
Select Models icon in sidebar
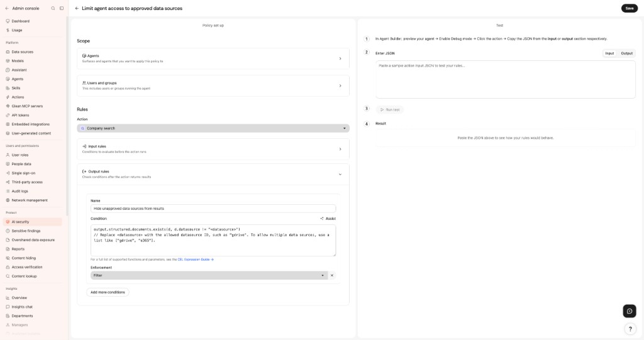[8, 61]
